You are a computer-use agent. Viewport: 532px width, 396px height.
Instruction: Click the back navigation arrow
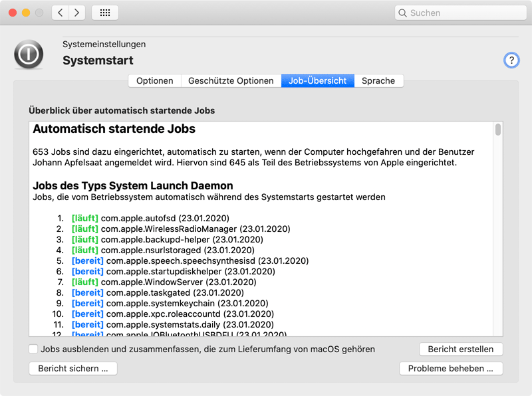coord(61,13)
